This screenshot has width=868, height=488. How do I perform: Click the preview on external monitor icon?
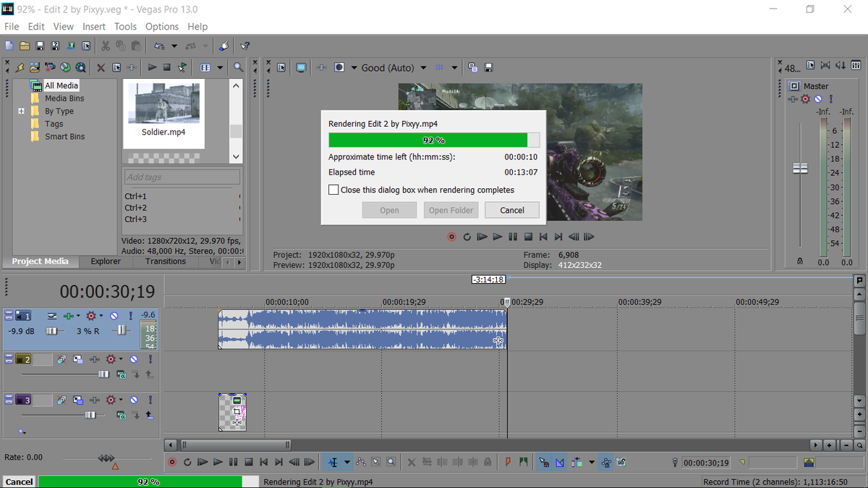[301, 67]
